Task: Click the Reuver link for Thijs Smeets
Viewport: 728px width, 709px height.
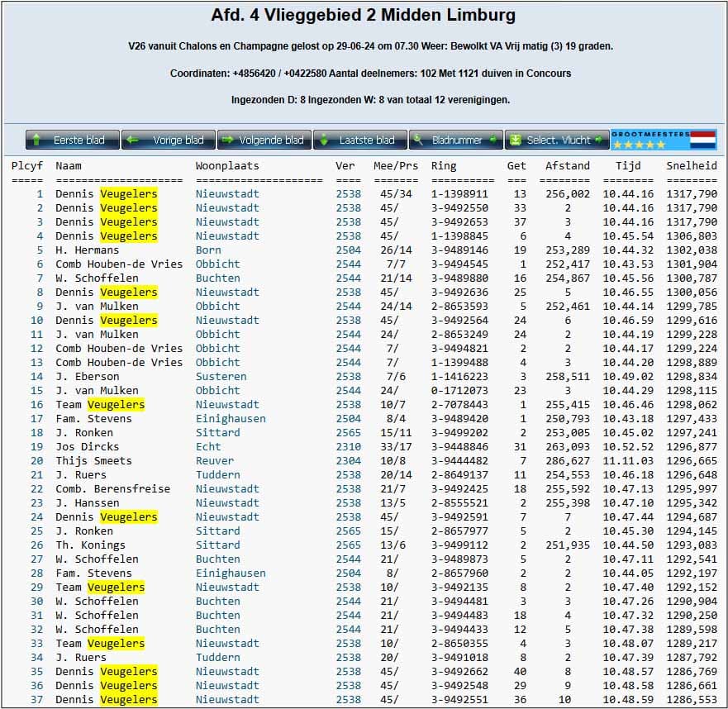Action: point(214,461)
